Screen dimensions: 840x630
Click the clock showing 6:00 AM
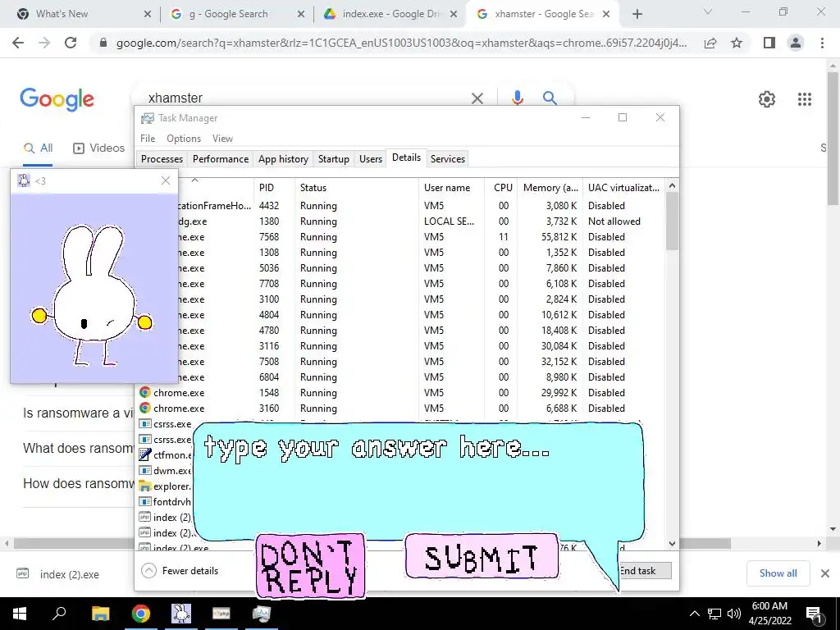[769, 606]
